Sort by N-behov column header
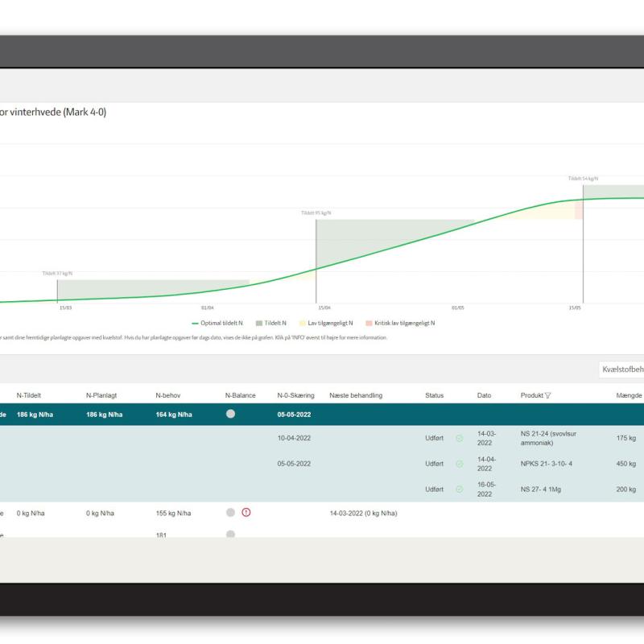The image size is (644, 644). tap(167, 395)
